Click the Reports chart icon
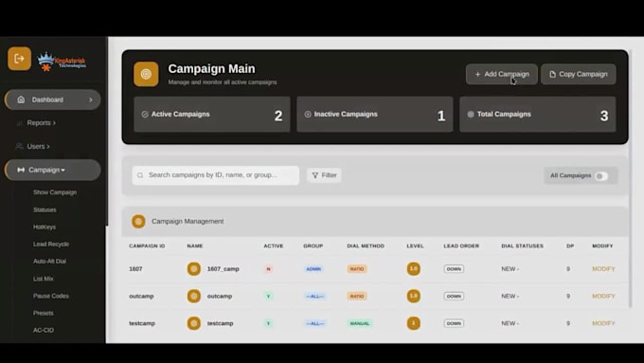The width and height of the screenshot is (644, 363). (x=19, y=123)
